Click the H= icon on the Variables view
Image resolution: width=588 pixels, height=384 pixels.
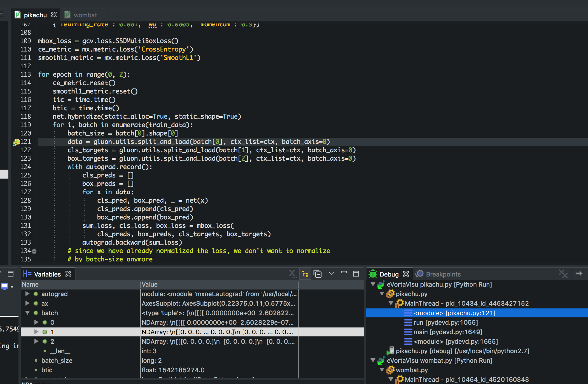pyautogui.click(x=27, y=274)
